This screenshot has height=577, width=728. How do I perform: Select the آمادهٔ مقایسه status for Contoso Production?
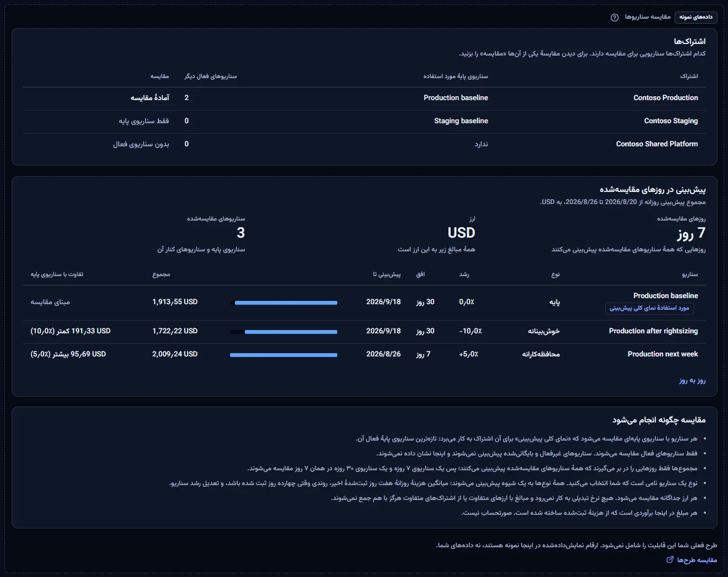[x=150, y=98]
